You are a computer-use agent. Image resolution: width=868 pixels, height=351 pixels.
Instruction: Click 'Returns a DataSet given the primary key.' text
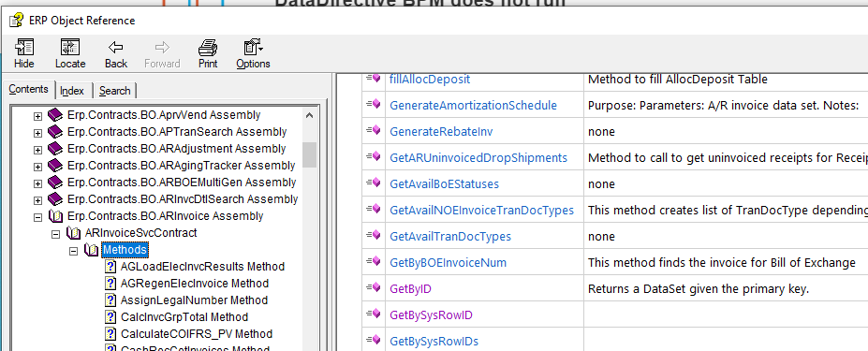699,289
